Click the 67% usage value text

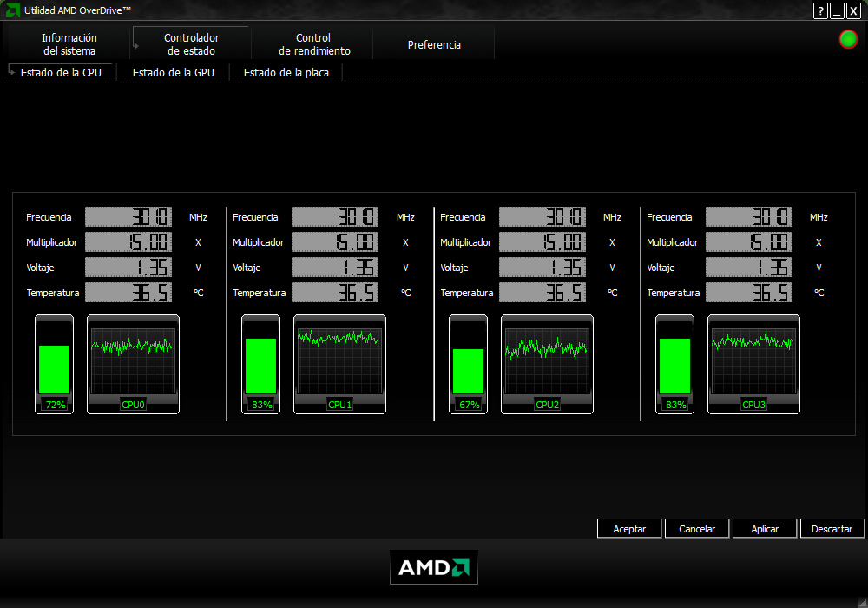(470, 405)
